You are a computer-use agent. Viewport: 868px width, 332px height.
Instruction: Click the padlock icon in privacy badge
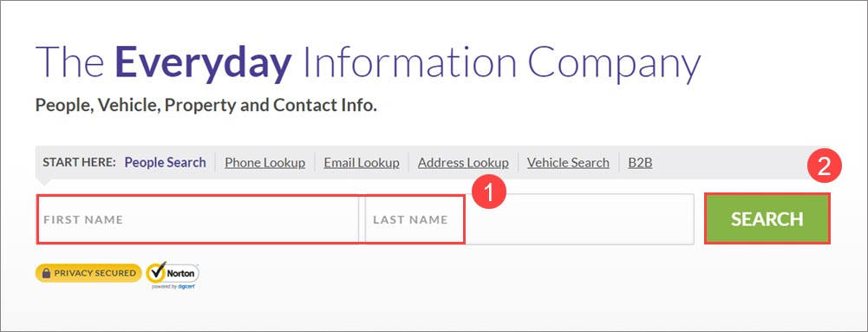coord(47,273)
